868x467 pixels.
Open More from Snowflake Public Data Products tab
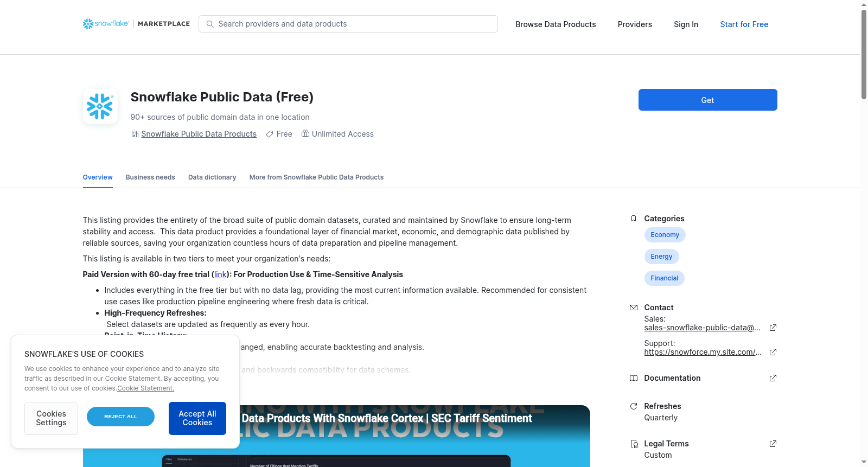click(x=316, y=177)
